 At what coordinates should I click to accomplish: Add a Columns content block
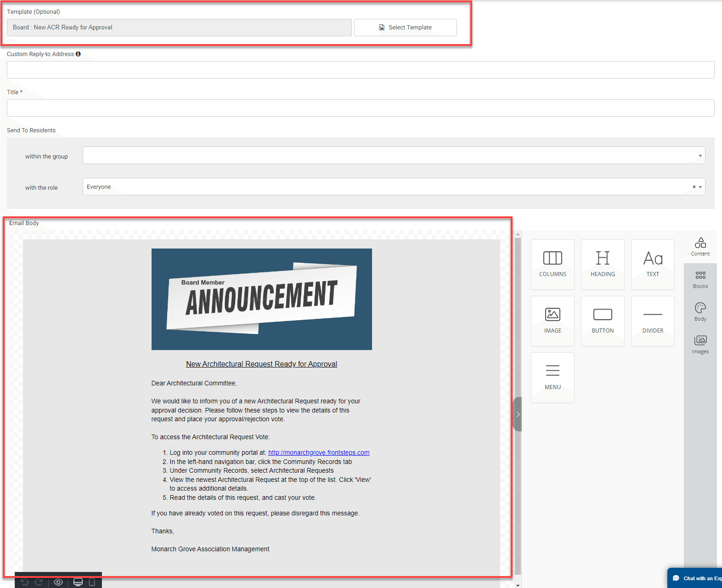[x=553, y=265]
